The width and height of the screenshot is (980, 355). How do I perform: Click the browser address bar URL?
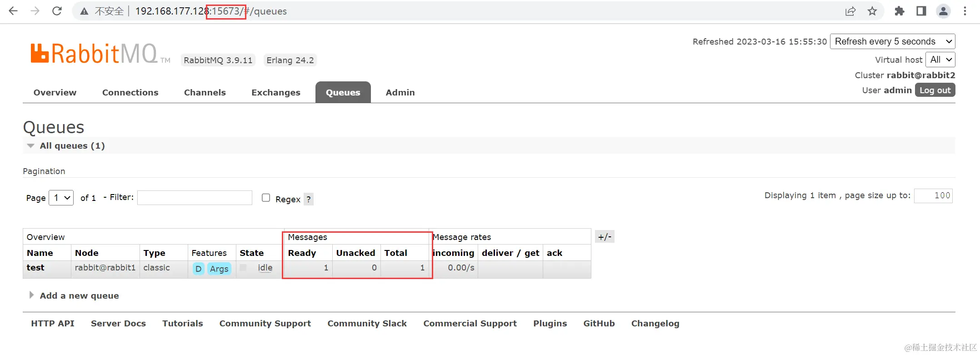(x=211, y=11)
